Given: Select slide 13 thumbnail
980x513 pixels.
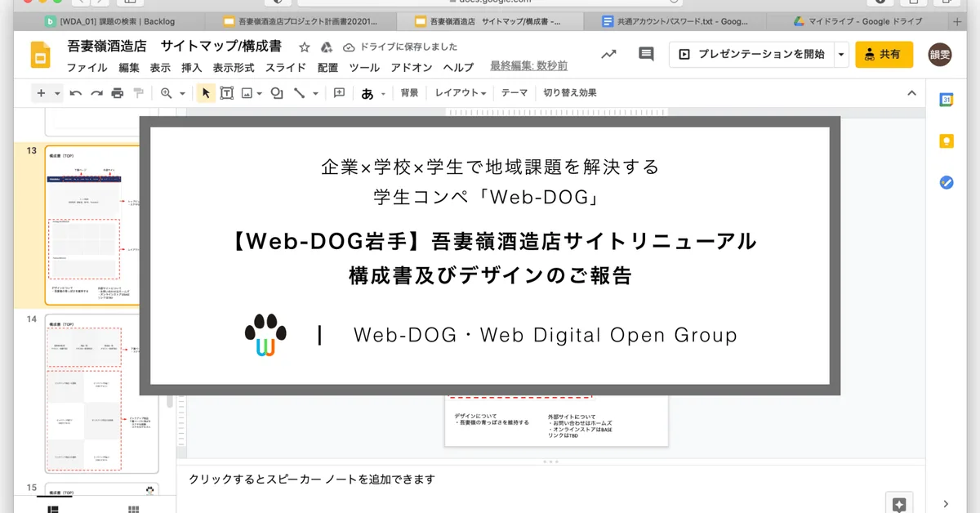Looking at the screenshot, I should 102,225.
